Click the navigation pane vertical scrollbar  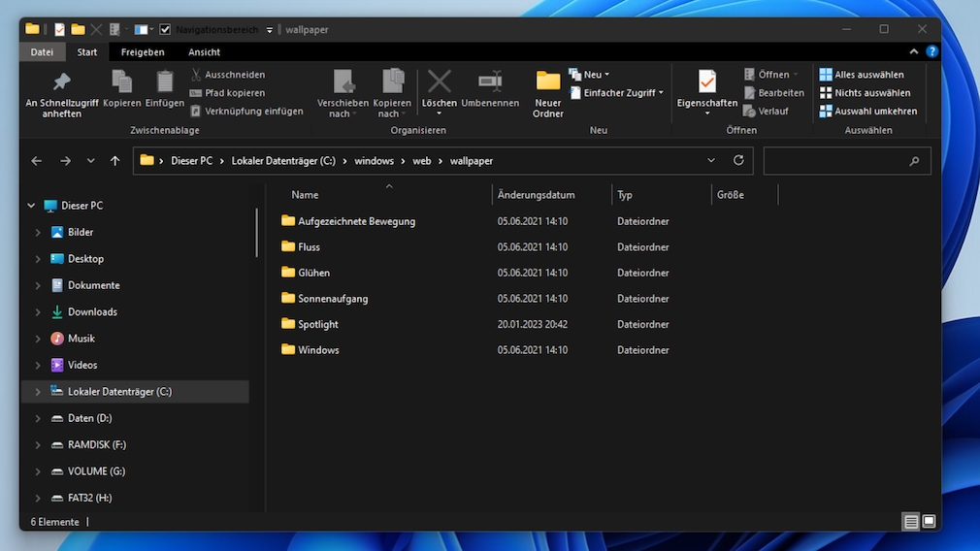257,233
